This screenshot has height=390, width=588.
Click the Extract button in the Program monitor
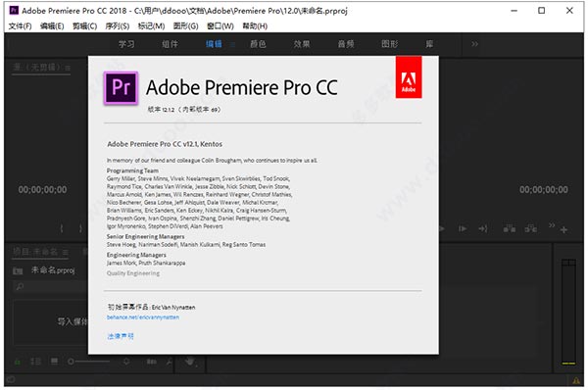tap(531, 228)
